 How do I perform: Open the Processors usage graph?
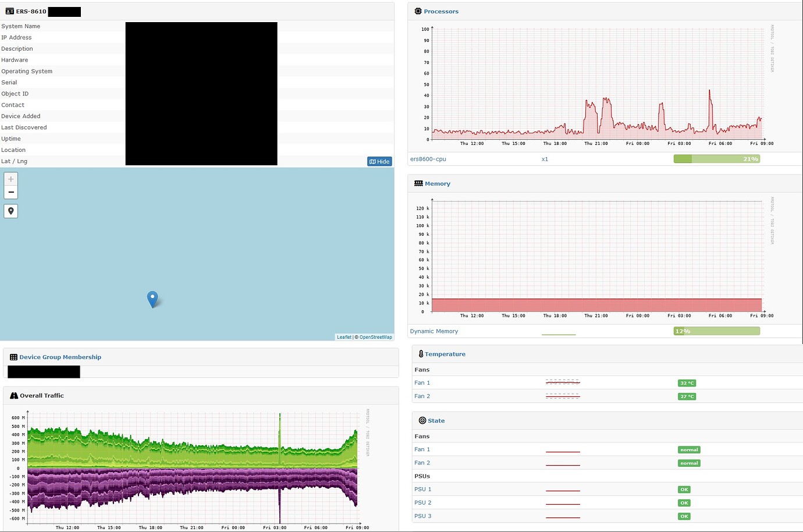coord(594,85)
